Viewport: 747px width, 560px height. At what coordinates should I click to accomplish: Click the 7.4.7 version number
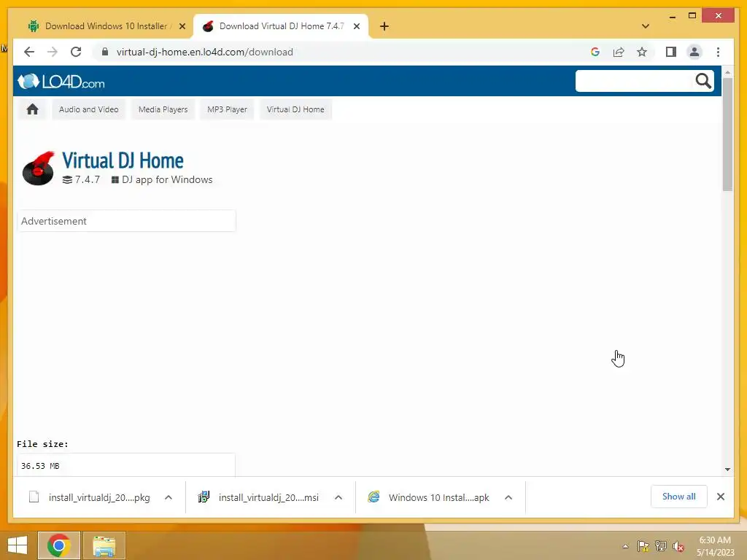[x=88, y=180]
